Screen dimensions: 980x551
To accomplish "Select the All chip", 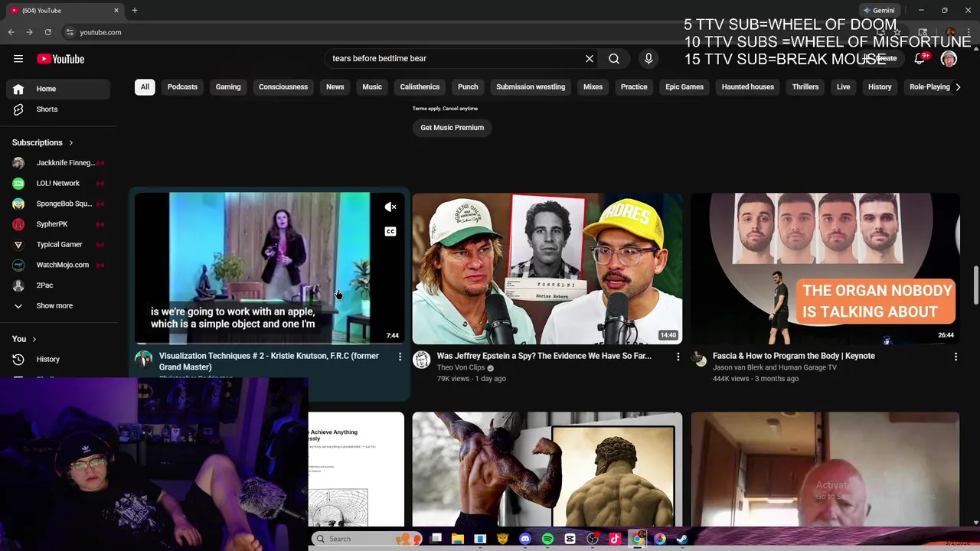I will [145, 87].
